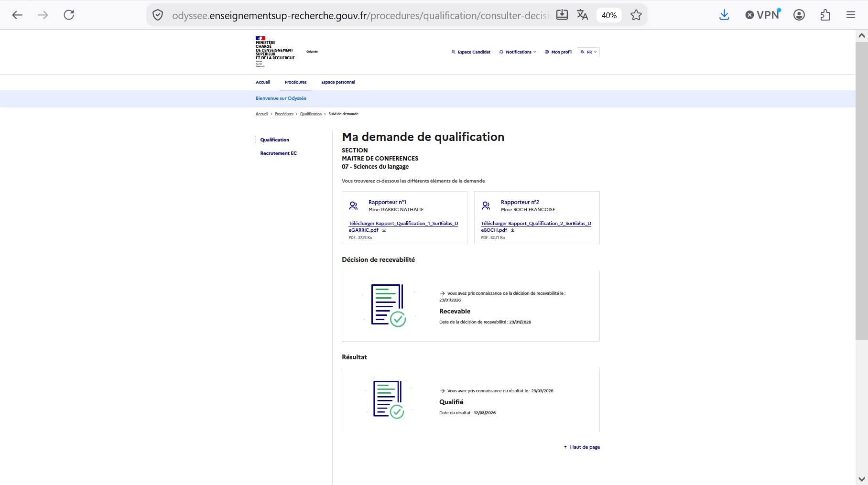Click the Ministère logo
868x485 pixels.
coord(275,52)
